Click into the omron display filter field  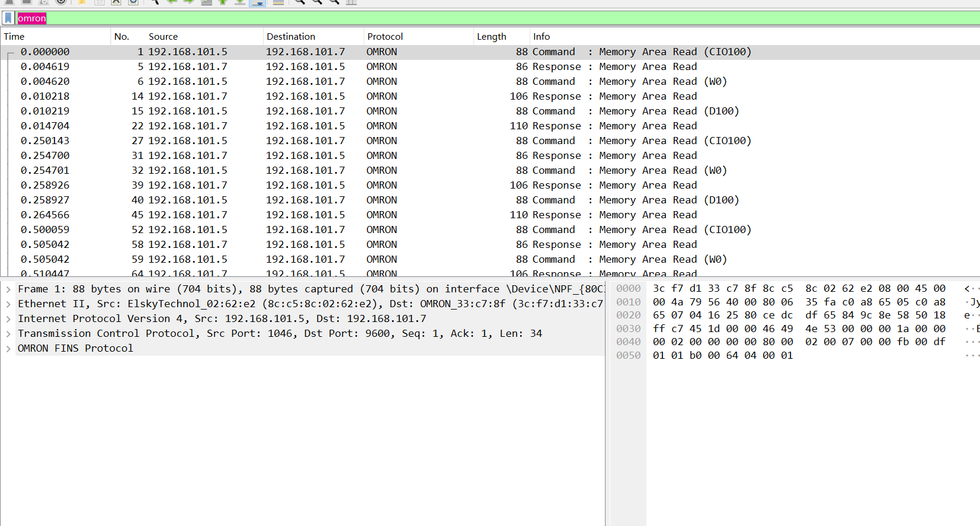(498, 18)
